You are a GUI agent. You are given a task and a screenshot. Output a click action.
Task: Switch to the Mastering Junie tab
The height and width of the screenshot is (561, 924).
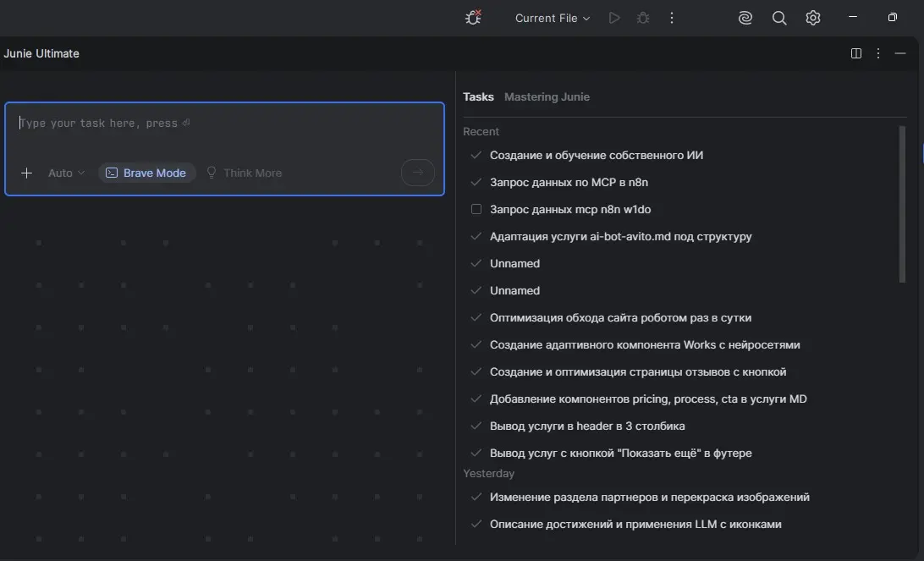point(547,96)
